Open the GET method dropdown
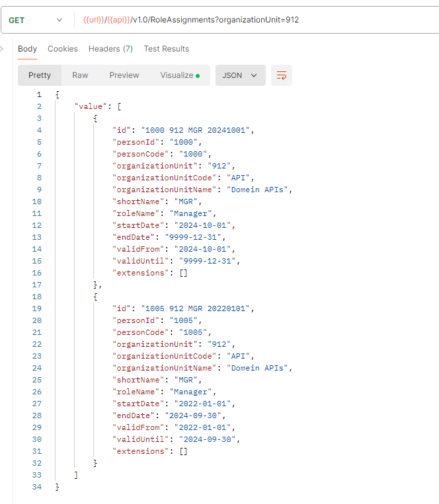The height and width of the screenshot is (504, 439). [x=36, y=20]
